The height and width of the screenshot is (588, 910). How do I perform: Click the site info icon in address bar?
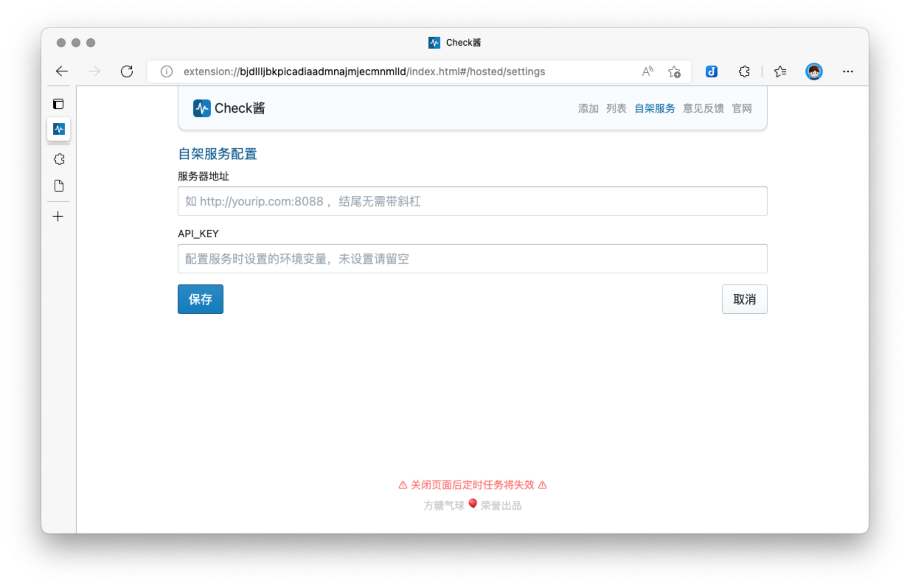pos(167,71)
